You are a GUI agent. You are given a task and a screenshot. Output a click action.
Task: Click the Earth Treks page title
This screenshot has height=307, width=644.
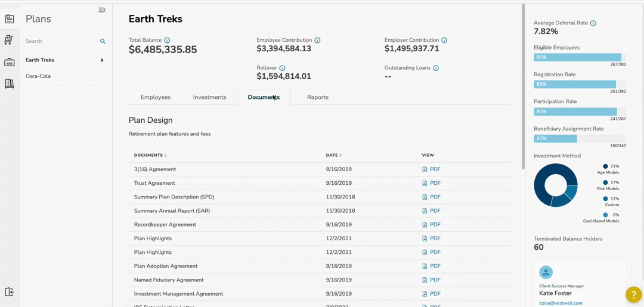coord(155,19)
